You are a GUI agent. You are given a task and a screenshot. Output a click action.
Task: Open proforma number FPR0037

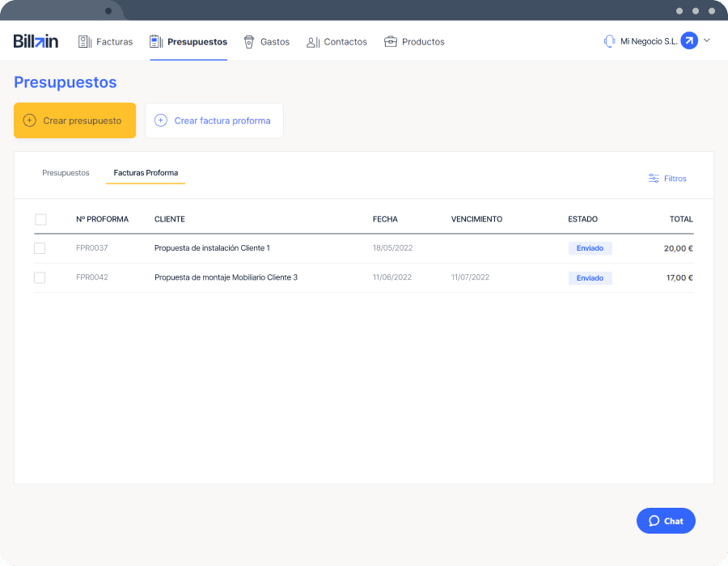[x=92, y=248]
